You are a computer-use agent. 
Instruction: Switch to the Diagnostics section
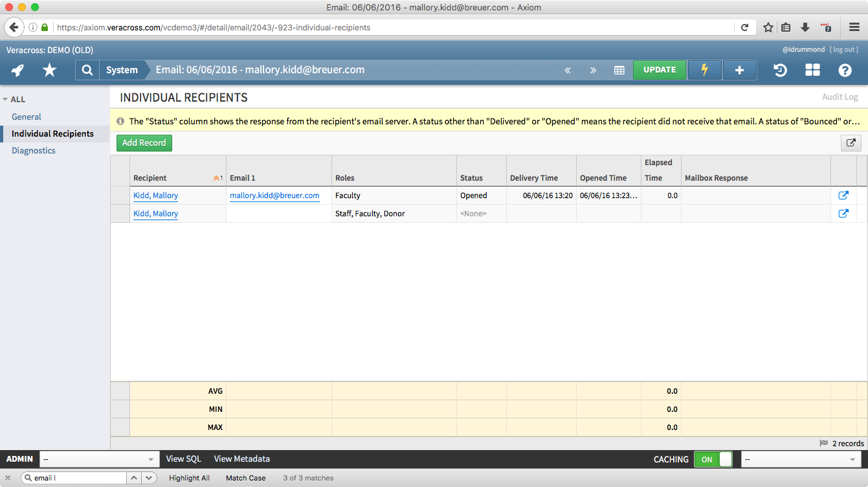tap(33, 150)
